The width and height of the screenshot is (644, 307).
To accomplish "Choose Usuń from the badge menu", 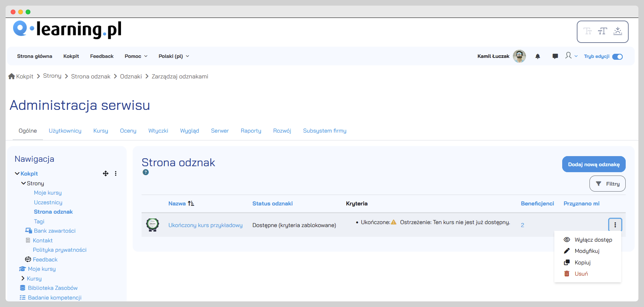I will [x=581, y=274].
